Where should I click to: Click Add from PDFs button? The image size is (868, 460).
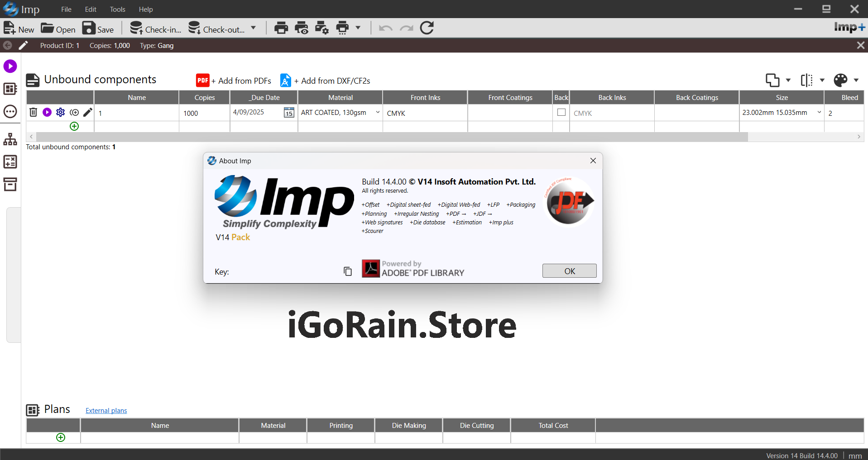[x=234, y=81]
